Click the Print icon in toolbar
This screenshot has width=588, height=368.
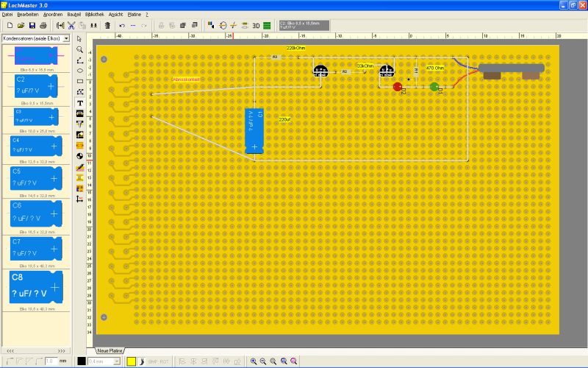click(x=43, y=25)
